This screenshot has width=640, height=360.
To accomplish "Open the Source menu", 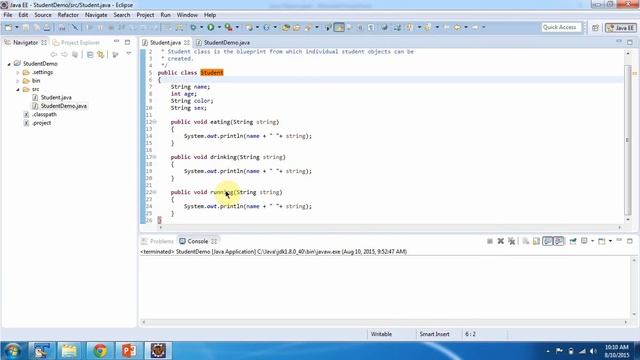I will click(x=43, y=15).
